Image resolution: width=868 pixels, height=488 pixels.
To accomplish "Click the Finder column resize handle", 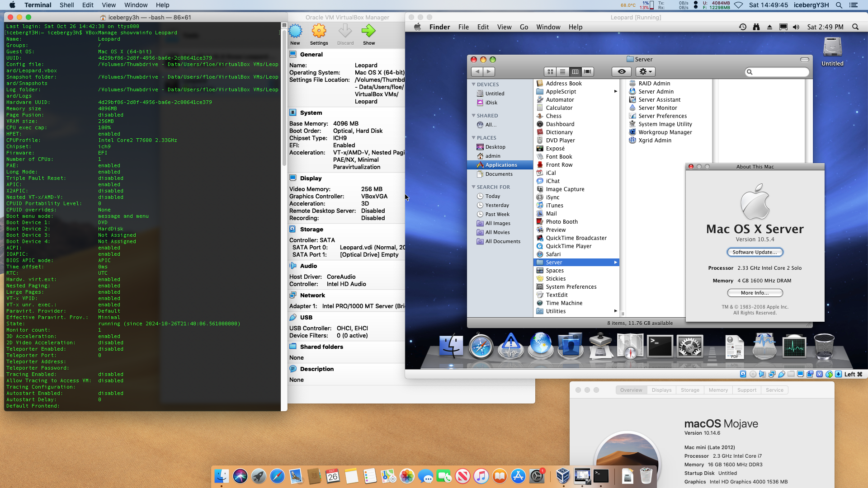I will click(623, 314).
